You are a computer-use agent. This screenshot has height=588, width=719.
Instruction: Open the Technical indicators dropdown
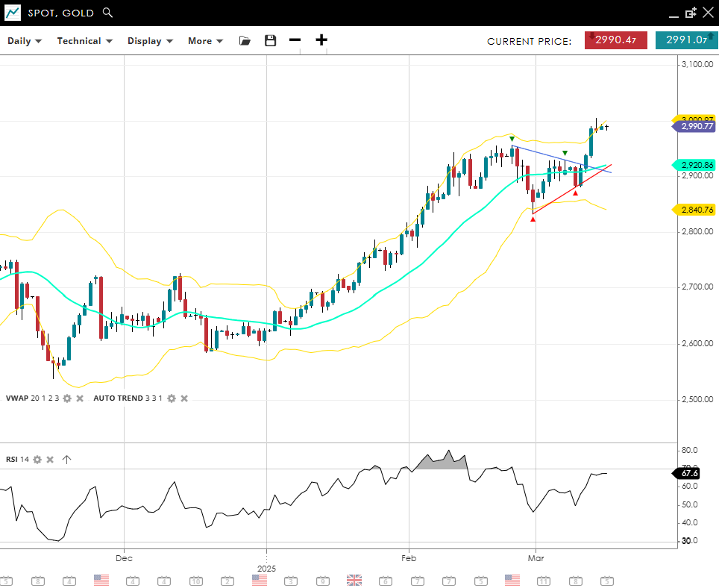tap(84, 41)
